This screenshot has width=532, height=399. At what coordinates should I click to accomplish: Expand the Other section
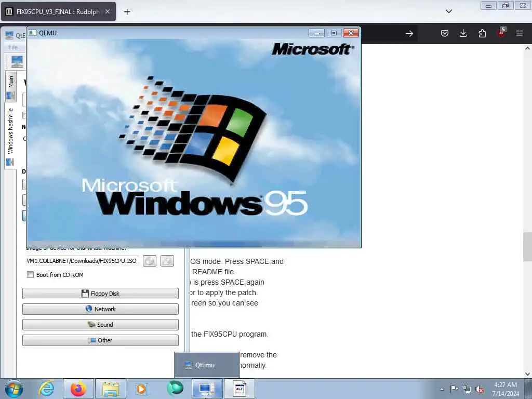click(x=100, y=340)
